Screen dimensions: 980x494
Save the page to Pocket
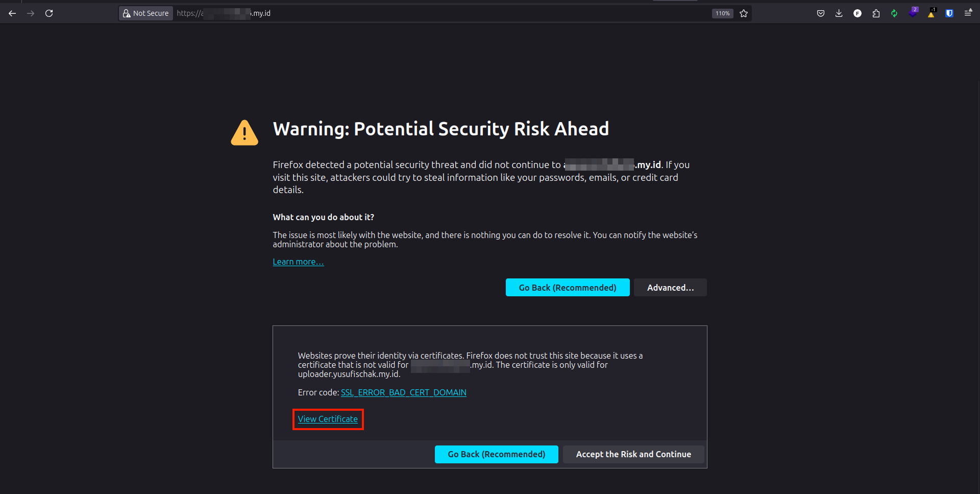coord(820,13)
